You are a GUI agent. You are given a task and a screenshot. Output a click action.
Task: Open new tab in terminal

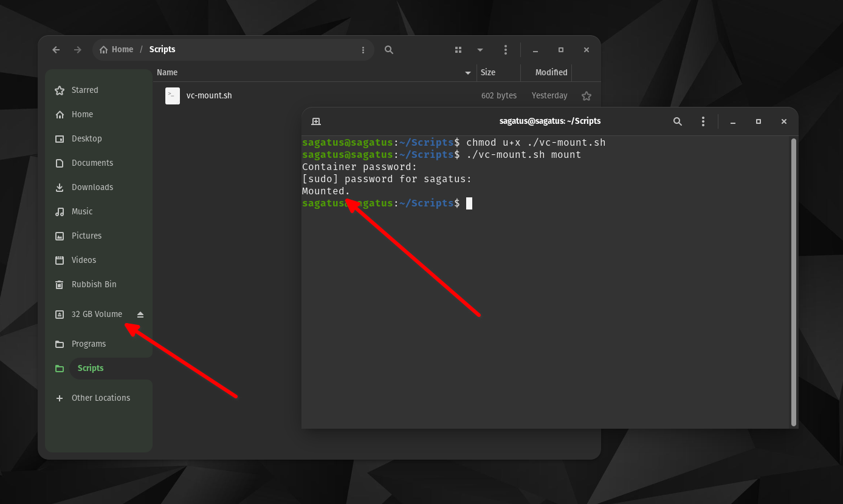pyautogui.click(x=315, y=121)
